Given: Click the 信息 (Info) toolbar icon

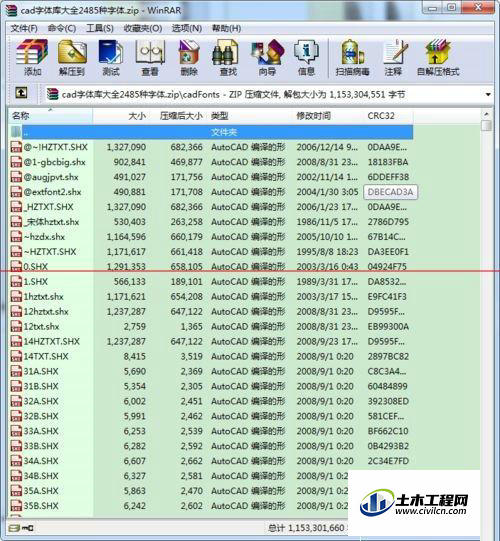Looking at the screenshot, I should pyautogui.click(x=306, y=52).
